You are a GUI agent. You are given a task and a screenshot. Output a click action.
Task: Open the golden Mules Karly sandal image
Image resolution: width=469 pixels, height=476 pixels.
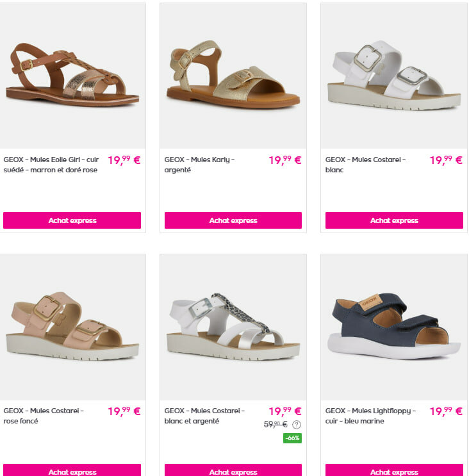click(233, 76)
